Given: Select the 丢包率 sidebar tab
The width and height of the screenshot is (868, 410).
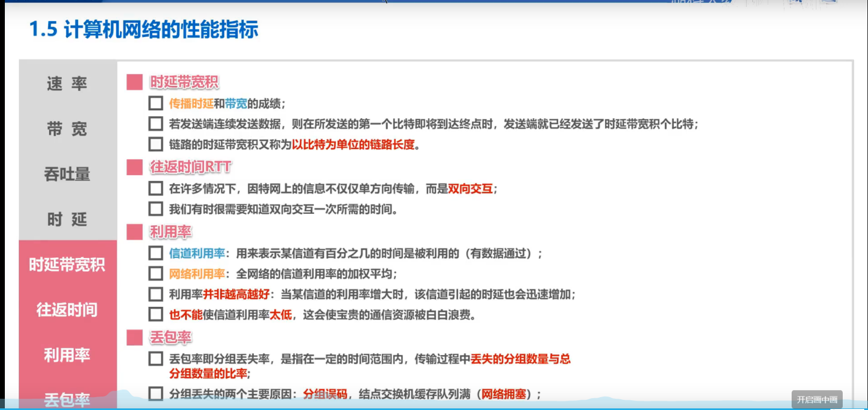Looking at the screenshot, I should [x=67, y=399].
